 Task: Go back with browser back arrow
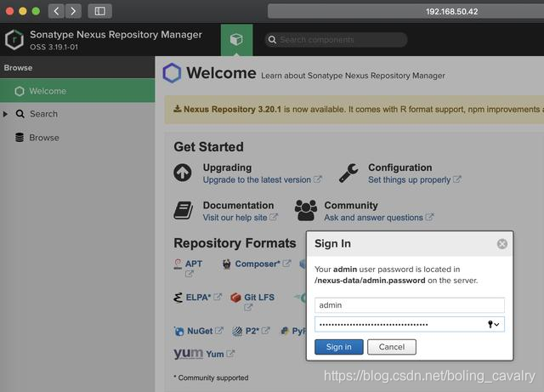[x=56, y=11]
